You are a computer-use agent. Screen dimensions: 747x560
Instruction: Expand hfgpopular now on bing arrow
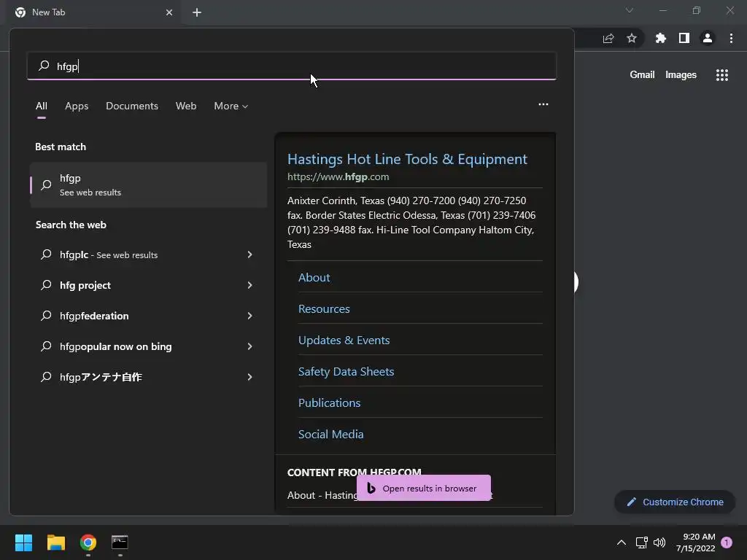click(x=249, y=346)
